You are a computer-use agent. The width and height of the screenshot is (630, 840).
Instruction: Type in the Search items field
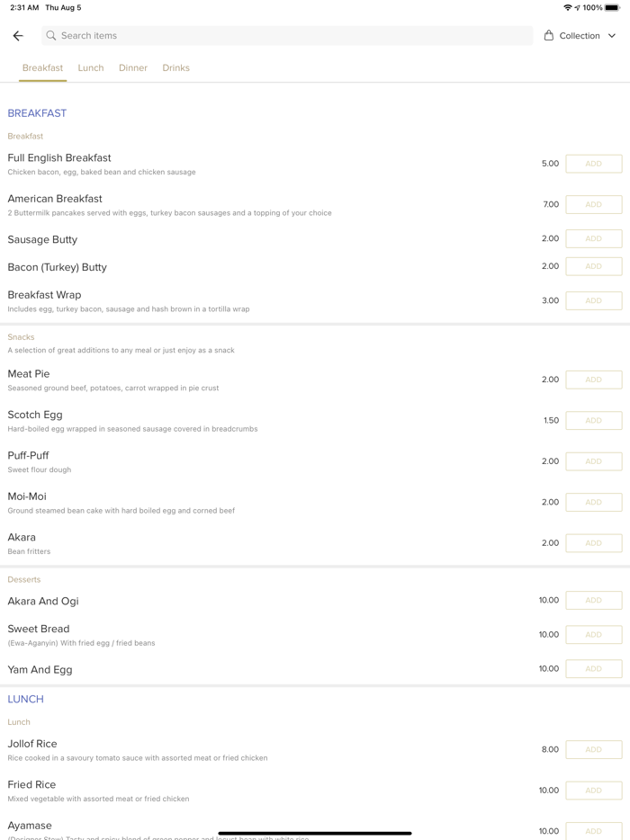(x=288, y=36)
